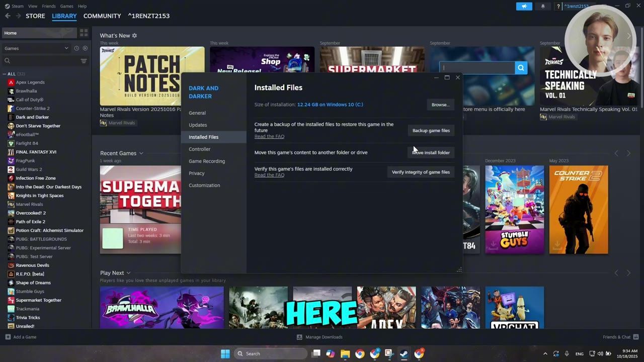Open the Stumble Guys game cover

tap(514, 210)
